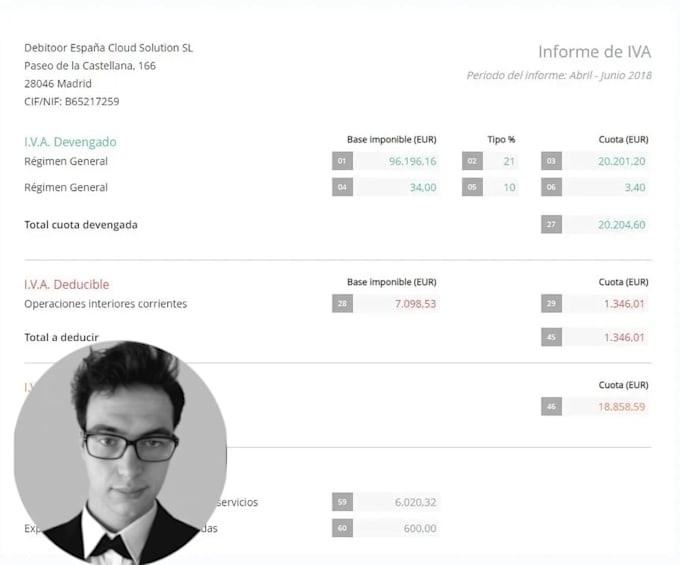Viewport: 680px width, 565px height.
Task: Select the 7.098,53 deducible base value
Action: pos(415,304)
